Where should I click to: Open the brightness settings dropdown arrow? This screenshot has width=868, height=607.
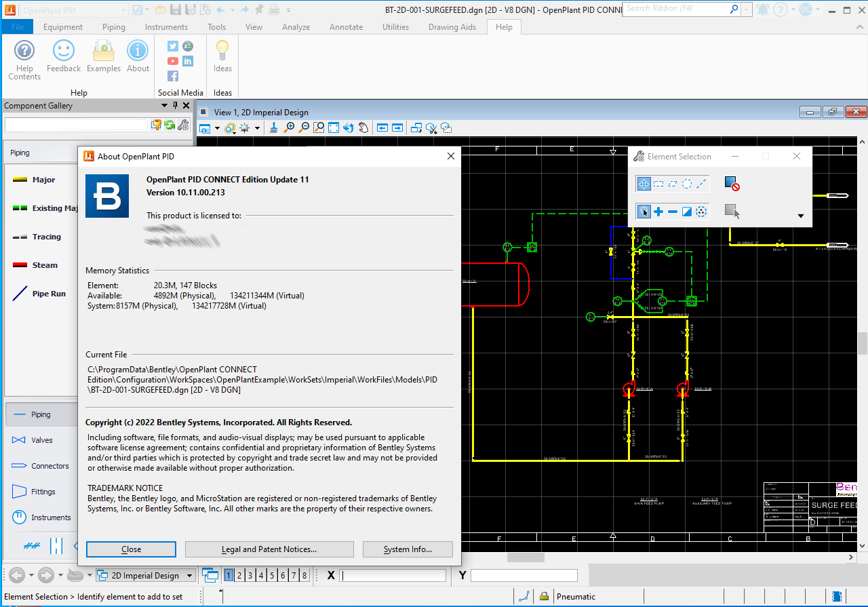coord(257,128)
